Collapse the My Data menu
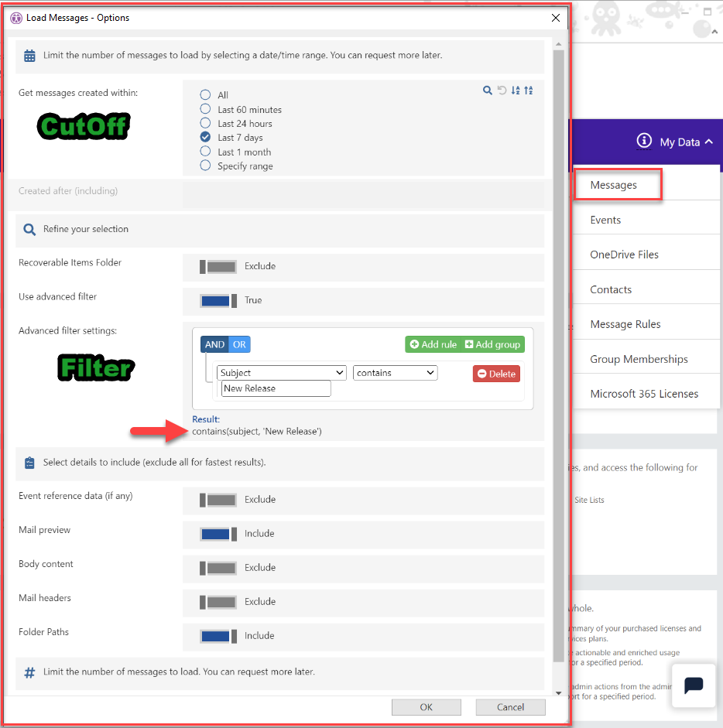723x728 pixels. point(708,142)
